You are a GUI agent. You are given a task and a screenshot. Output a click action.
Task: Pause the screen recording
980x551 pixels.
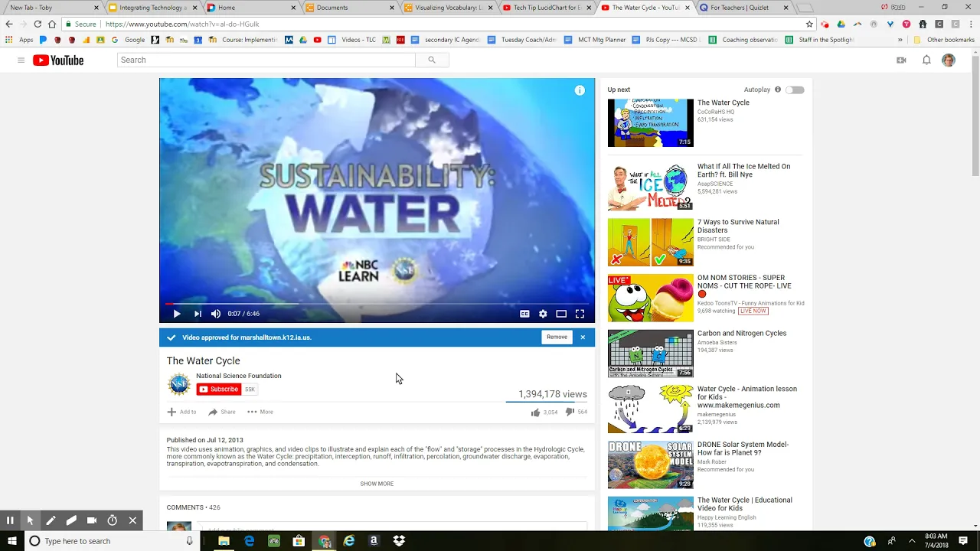(x=10, y=520)
